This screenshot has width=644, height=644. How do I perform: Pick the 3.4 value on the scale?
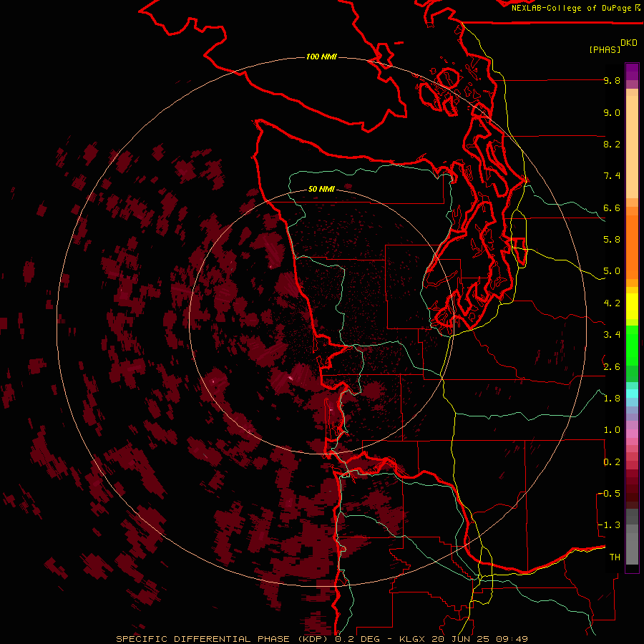612,335
